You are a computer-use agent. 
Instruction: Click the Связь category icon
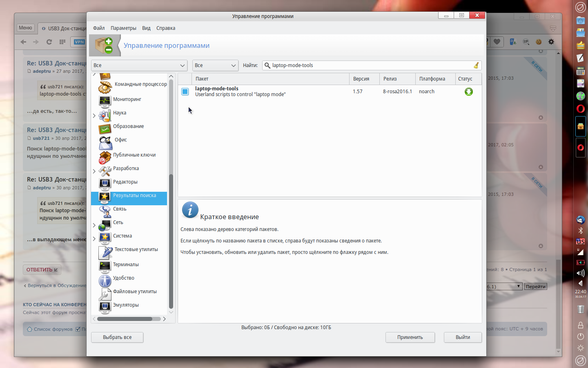point(105,211)
